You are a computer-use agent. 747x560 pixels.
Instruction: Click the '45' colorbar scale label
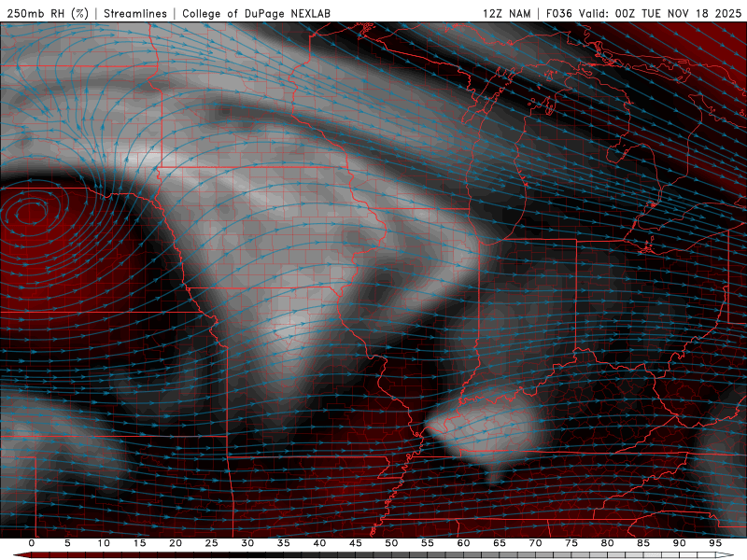click(356, 543)
